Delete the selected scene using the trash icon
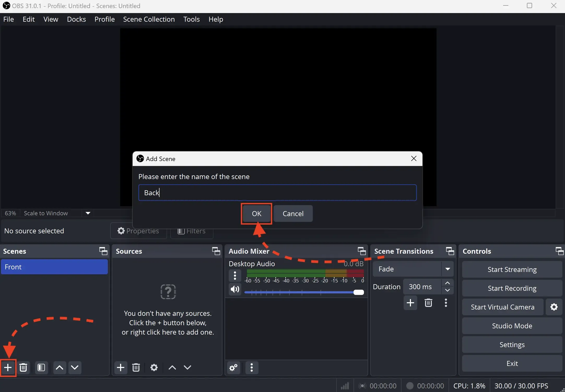This screenshot has height=392, width=565. 23,367
